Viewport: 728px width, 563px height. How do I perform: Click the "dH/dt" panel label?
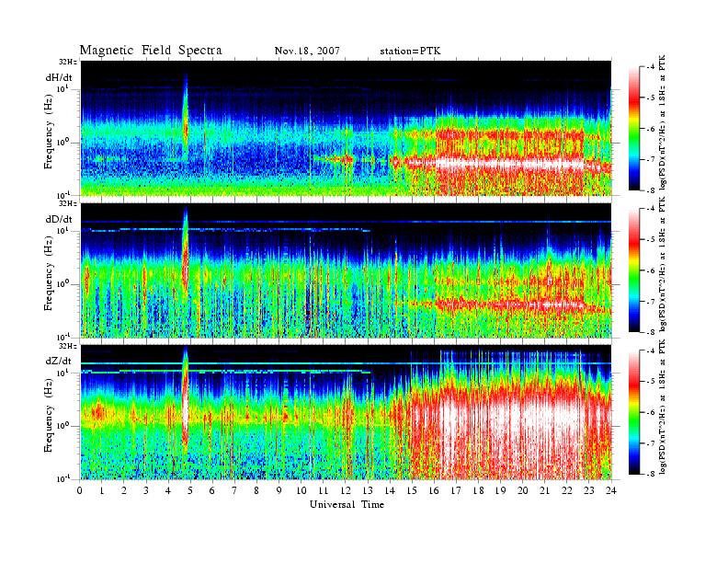point(59,77)
